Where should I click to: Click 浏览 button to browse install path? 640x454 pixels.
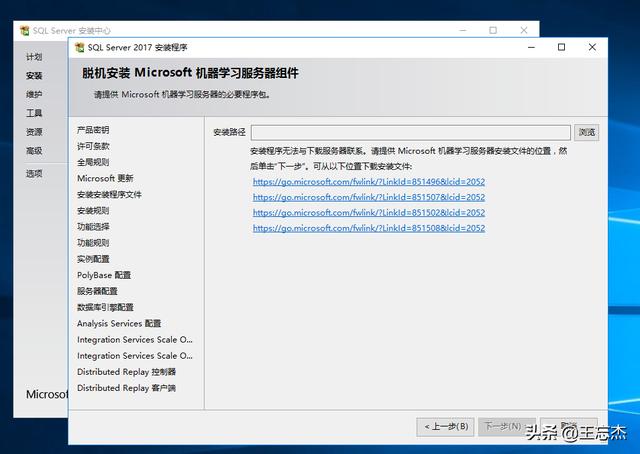[586, 132]
